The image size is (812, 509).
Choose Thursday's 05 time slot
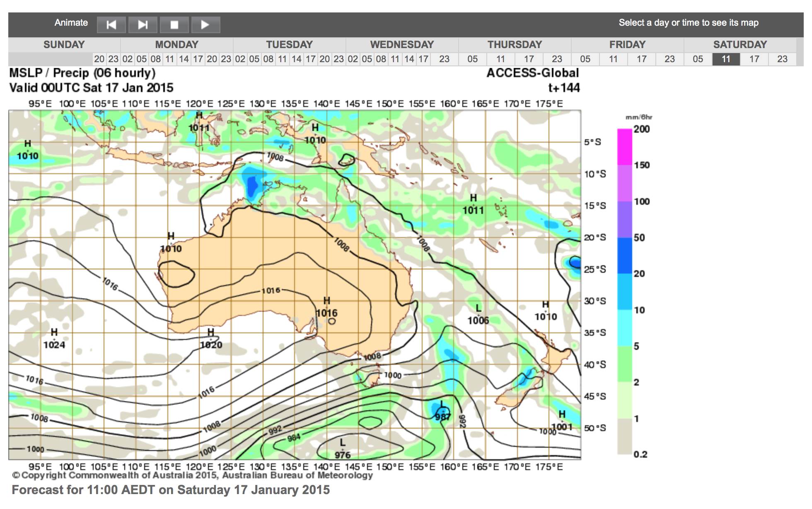(x=472, y=59)
